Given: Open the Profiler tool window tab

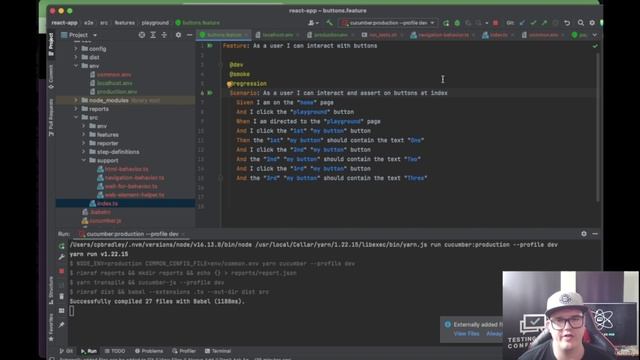Looking at the screenshot, I should click(x=184, y=351).
